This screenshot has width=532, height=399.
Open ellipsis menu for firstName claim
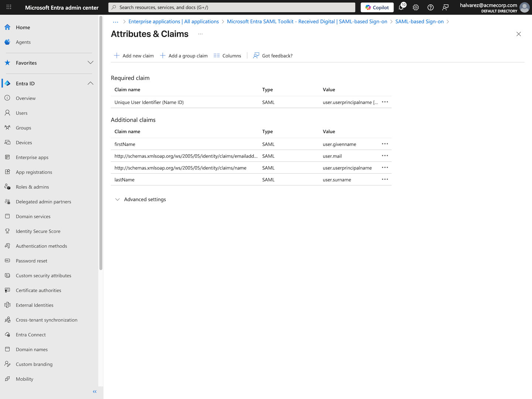coord(385,144)
